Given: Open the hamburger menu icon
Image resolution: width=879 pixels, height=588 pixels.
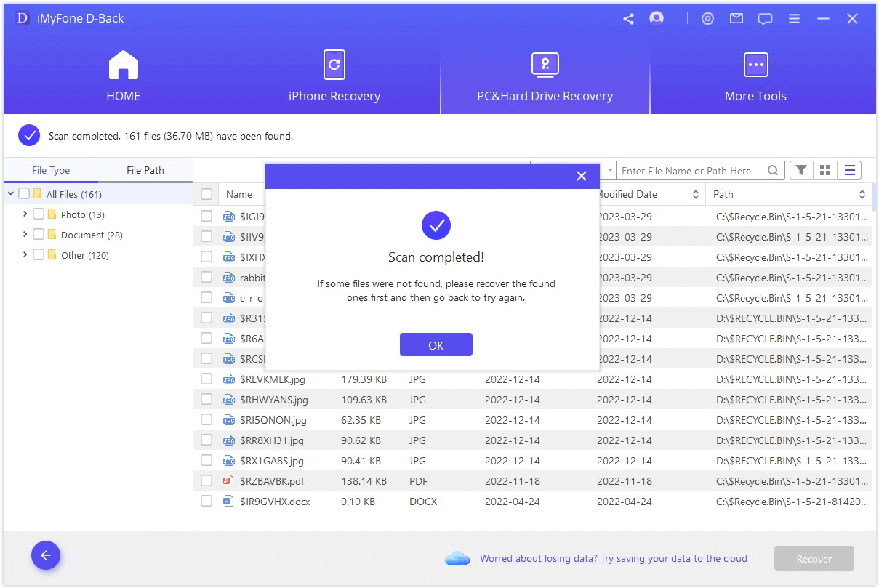Looking at the screenshot, I should point(794,19).
